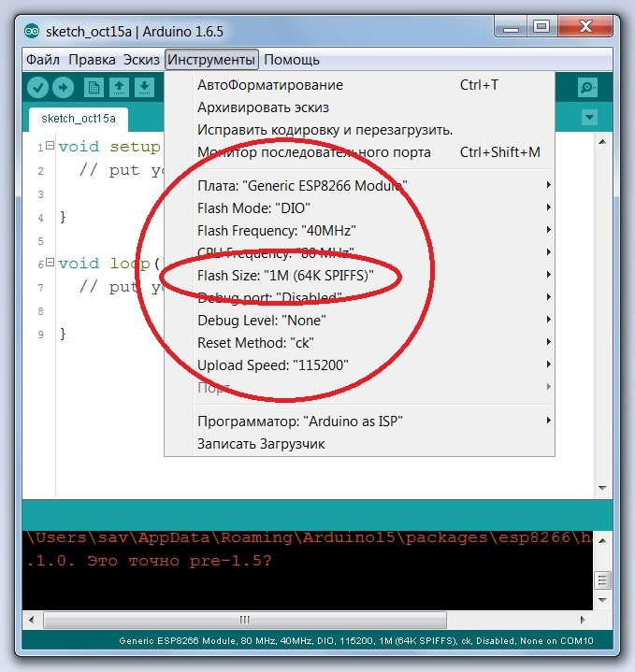Screen dimensions: 635x672
Task: Collapse the setup function fold marker
Action: pyautogui.click(x=51, y=145)
